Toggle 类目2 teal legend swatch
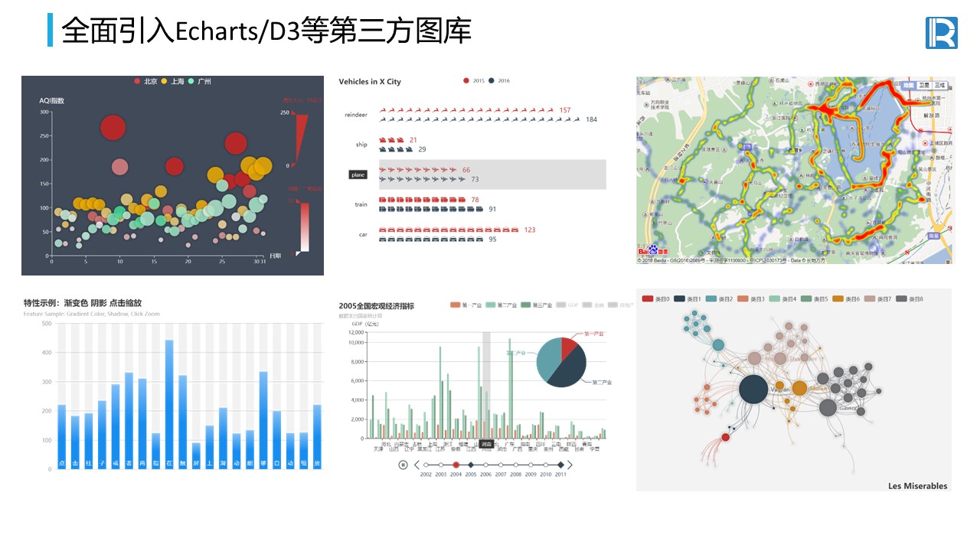This screenshot has height=551, width=980. (x=711, y=298)
